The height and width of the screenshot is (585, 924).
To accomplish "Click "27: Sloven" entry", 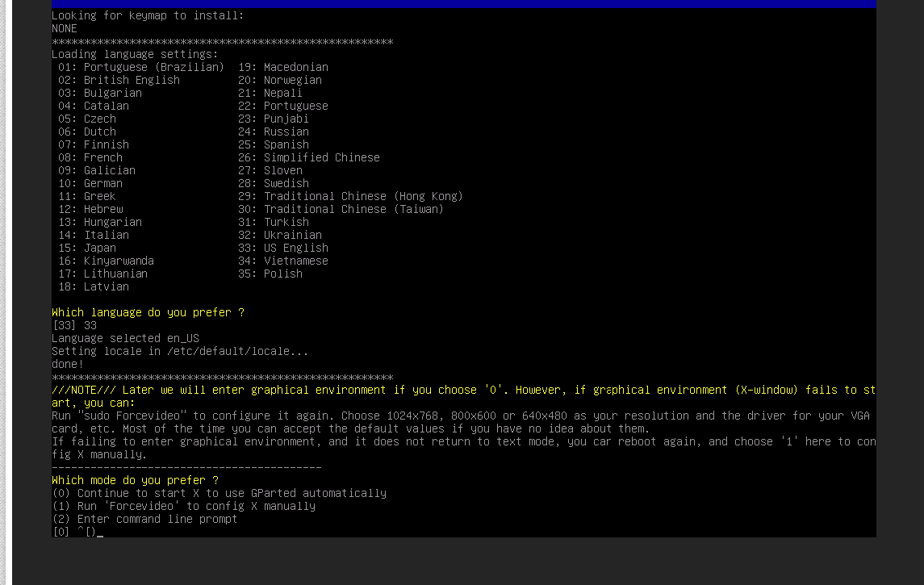I will 270,171.
